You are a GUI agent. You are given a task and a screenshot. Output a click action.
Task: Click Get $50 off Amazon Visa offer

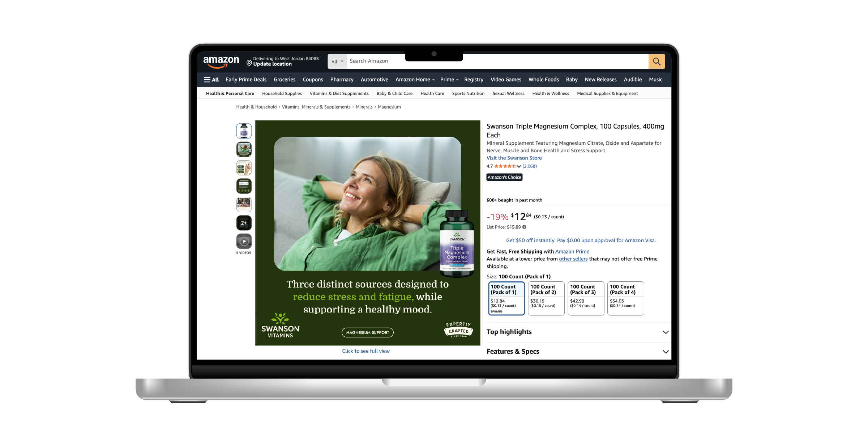pyautogui.click(x=581, y=241)
